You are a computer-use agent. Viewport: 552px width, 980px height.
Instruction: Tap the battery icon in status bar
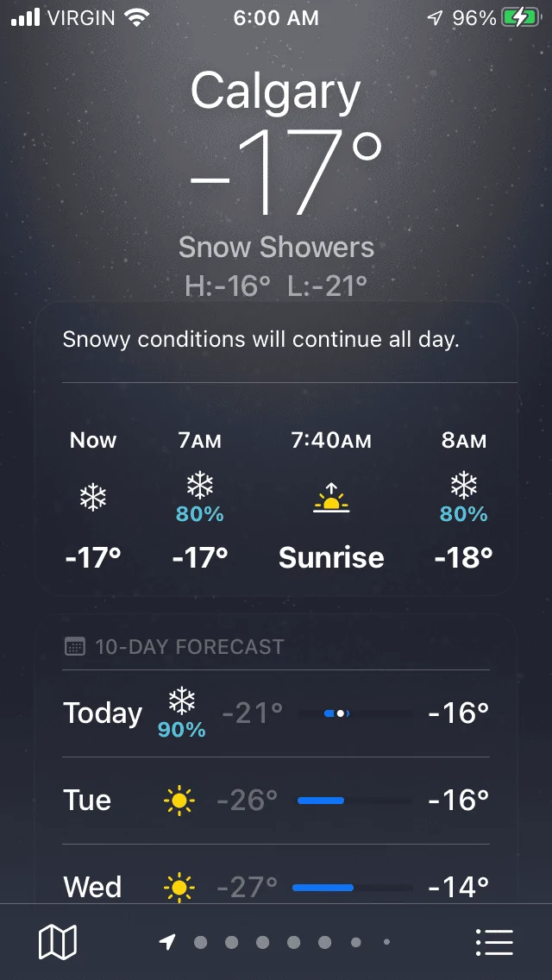coord(521,18)
